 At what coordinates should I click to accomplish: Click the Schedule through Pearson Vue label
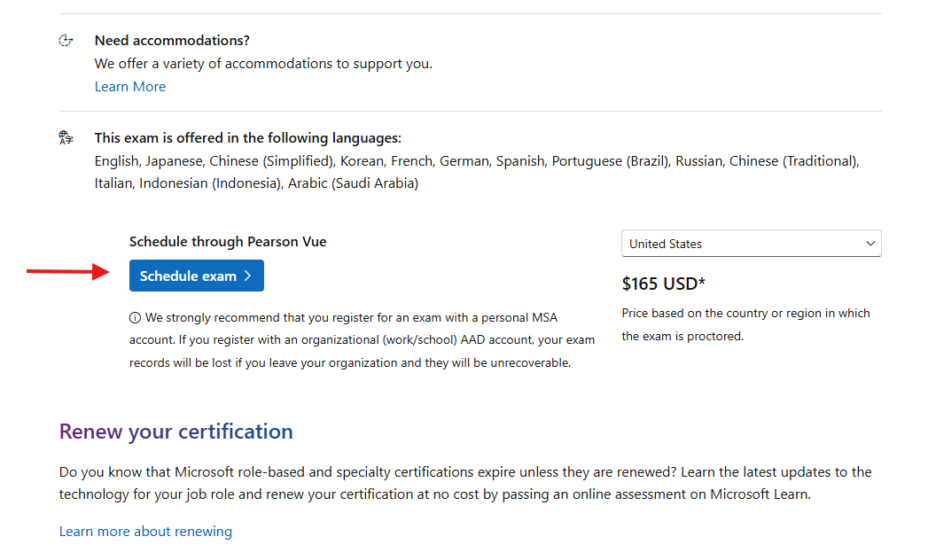[228, 242]
